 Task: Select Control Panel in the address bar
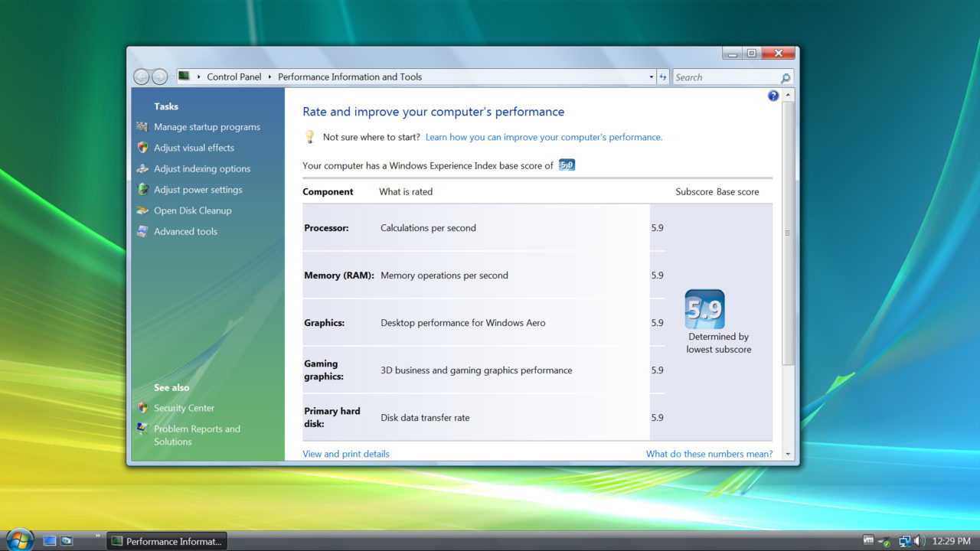[234, 77]
